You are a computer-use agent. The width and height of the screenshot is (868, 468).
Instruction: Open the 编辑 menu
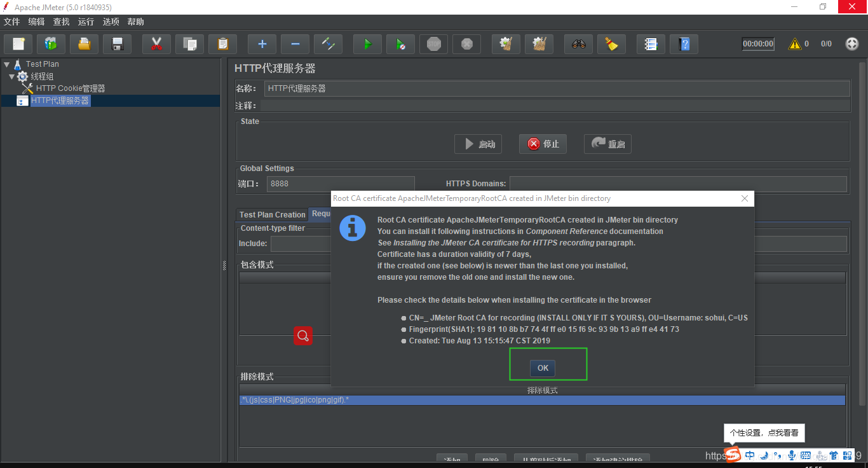[37, 22]
